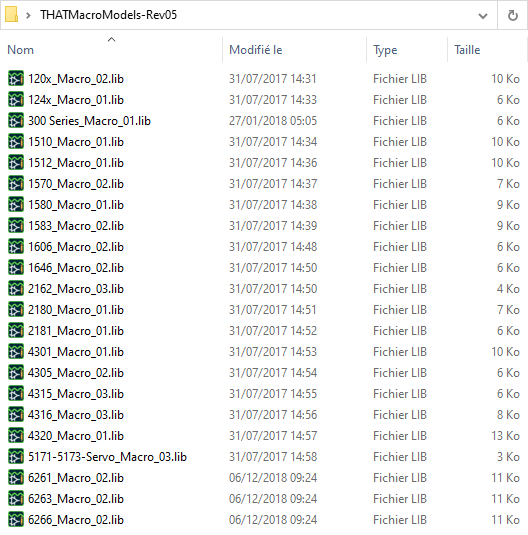Screen dimensions: 528x535
Task: Select the 300 Series_Macro_01.lib file icon
Action: tap(16, 120)
